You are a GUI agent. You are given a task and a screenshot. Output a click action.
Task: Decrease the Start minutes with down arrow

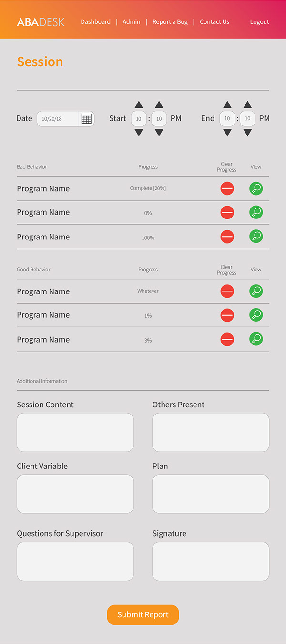pos(159,133)
